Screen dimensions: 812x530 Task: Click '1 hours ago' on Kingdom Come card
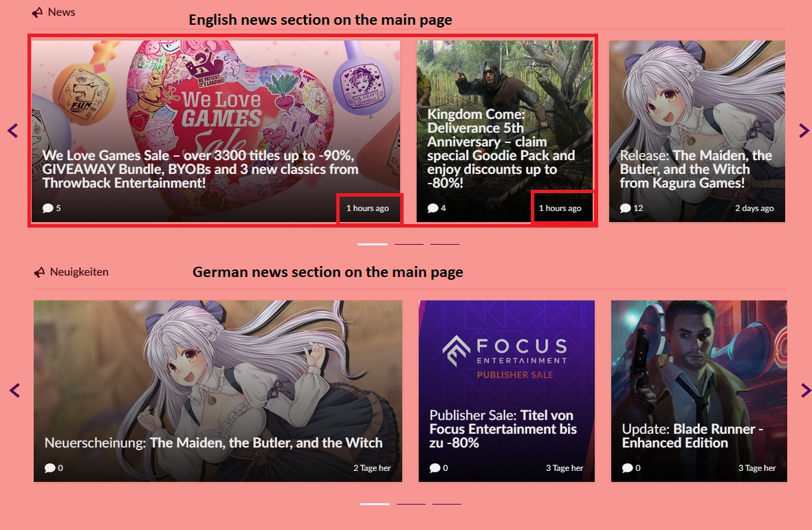coord(560,208)
